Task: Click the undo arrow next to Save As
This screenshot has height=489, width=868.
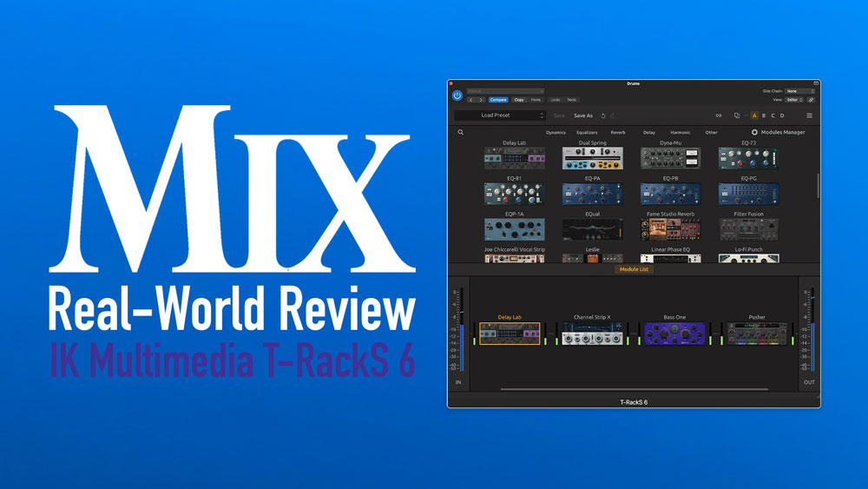Action: [x=602, y=116]
